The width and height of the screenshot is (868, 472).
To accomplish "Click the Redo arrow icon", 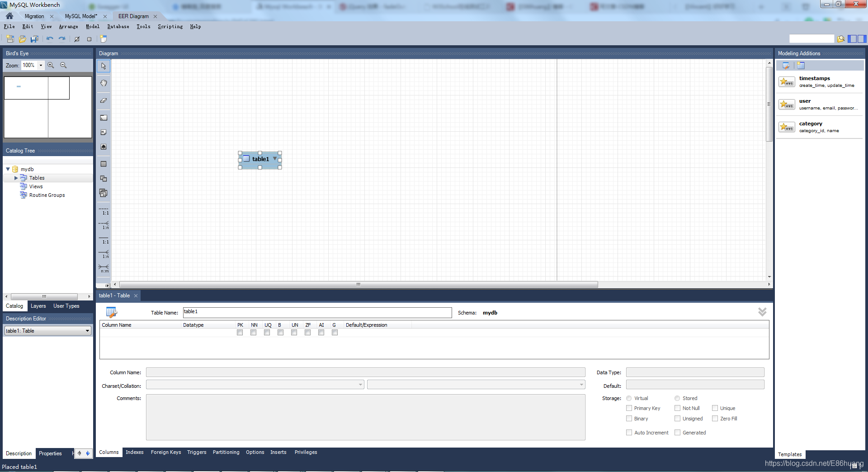I will point(62,39).
